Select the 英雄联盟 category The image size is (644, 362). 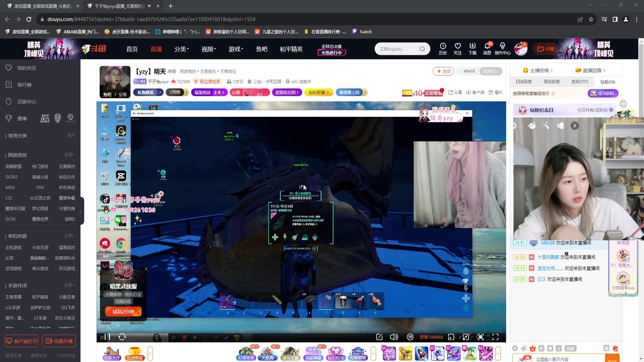(x=13, y=167)
